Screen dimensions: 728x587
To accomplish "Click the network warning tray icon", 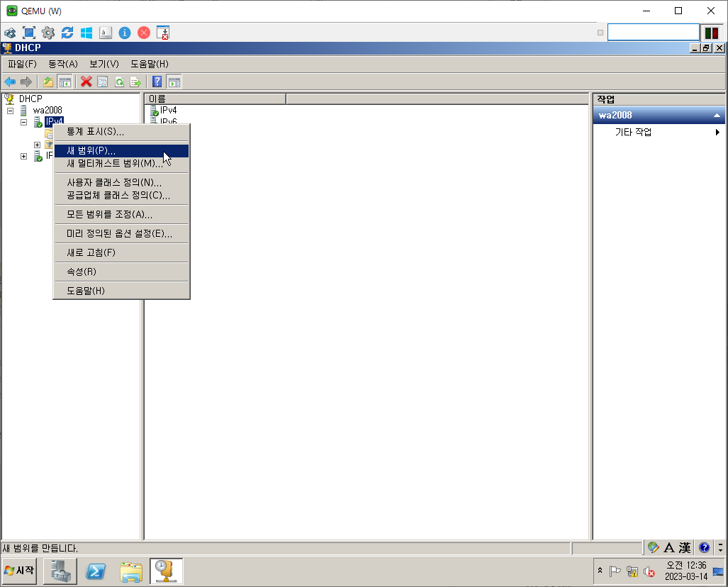I will (x=632, y=571).
